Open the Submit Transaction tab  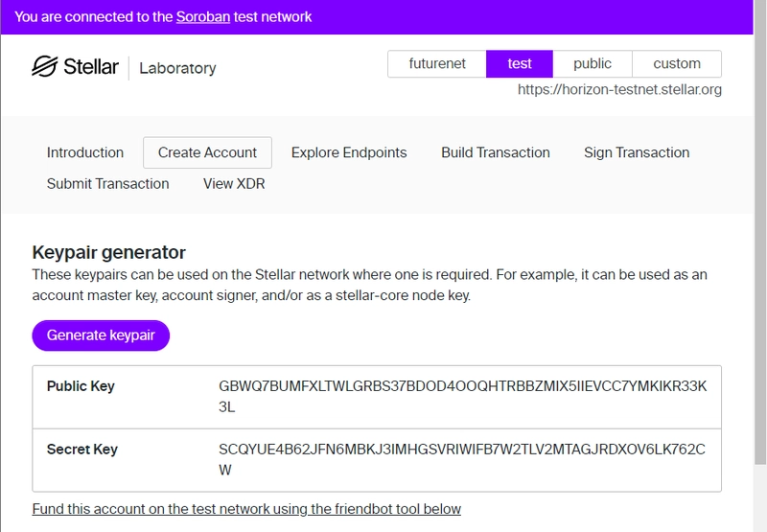108,184
